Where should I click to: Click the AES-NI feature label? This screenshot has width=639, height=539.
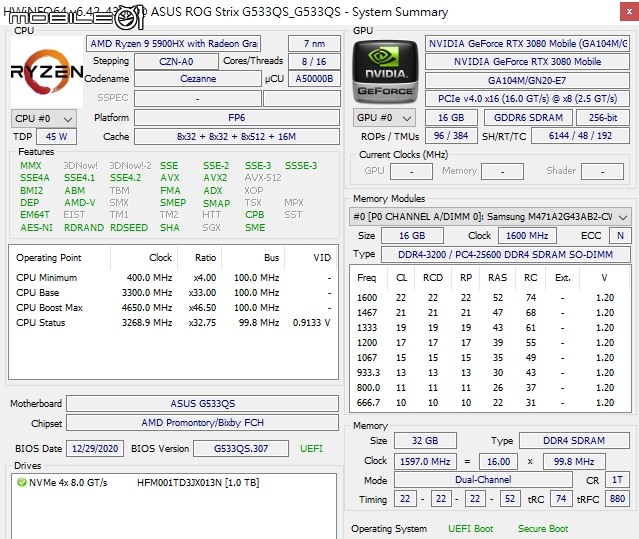coord(37,227)
